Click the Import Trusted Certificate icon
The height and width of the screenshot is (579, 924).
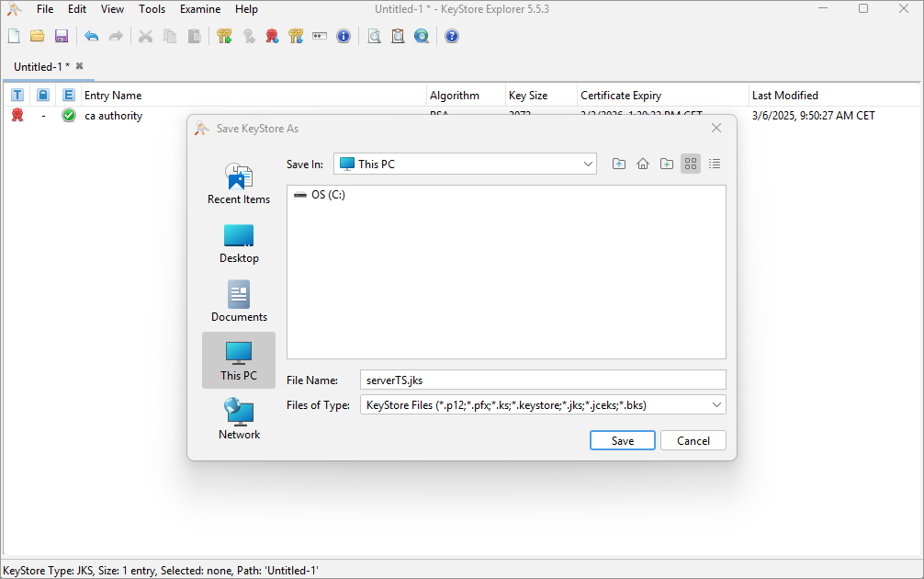(x=273, y=37)
